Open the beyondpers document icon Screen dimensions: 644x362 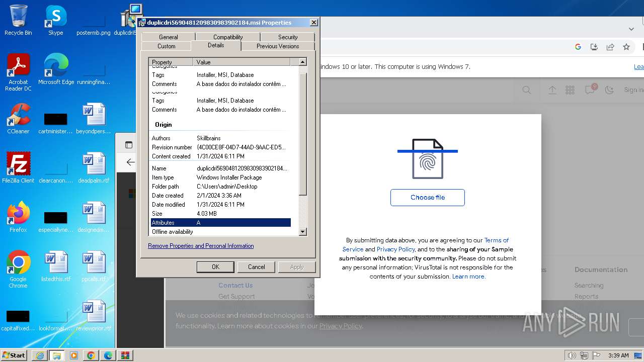click(x=94, y=119)
